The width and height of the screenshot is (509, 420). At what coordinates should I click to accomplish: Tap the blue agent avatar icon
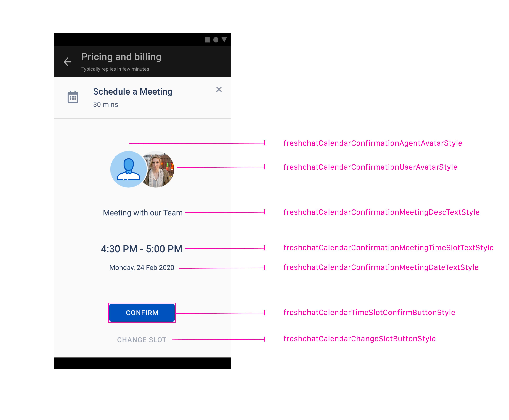129,169
